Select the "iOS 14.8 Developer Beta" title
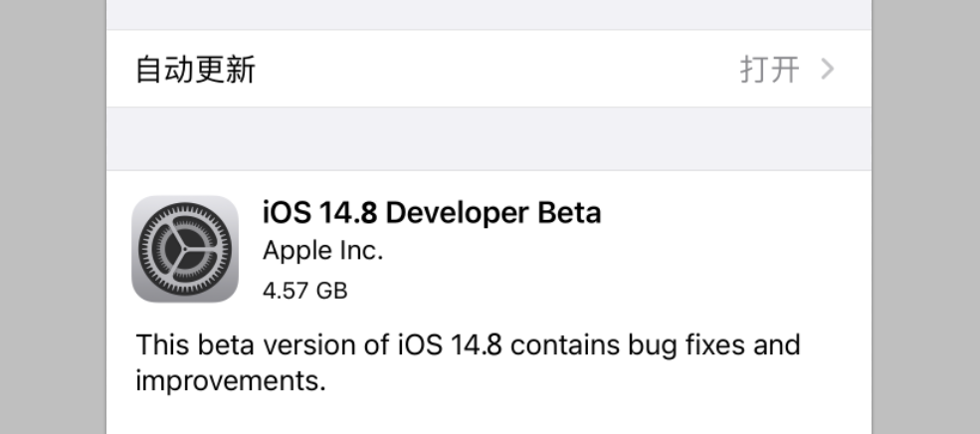Viewport: 980px width, 434px height. [432, 212]
